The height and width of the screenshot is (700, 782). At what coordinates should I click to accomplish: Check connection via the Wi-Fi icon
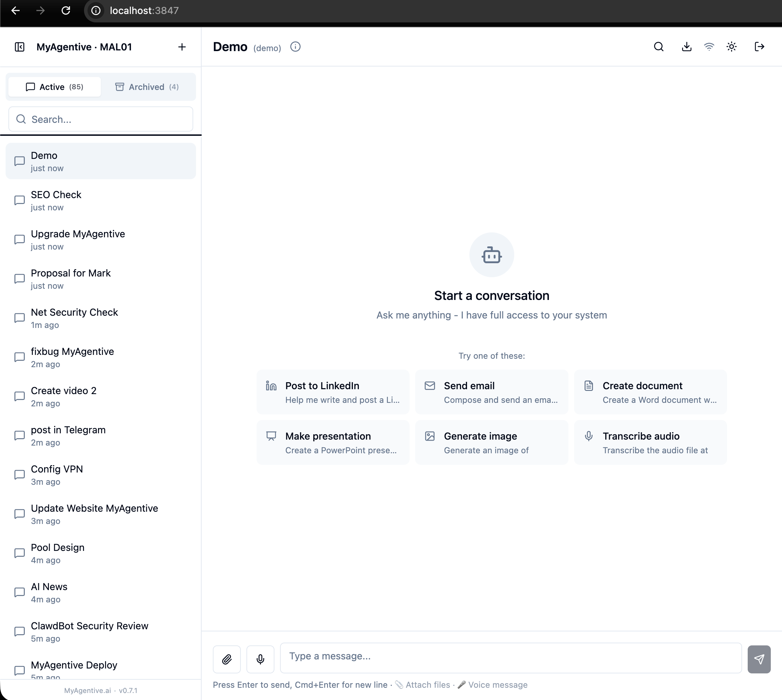tap(709, 47)
